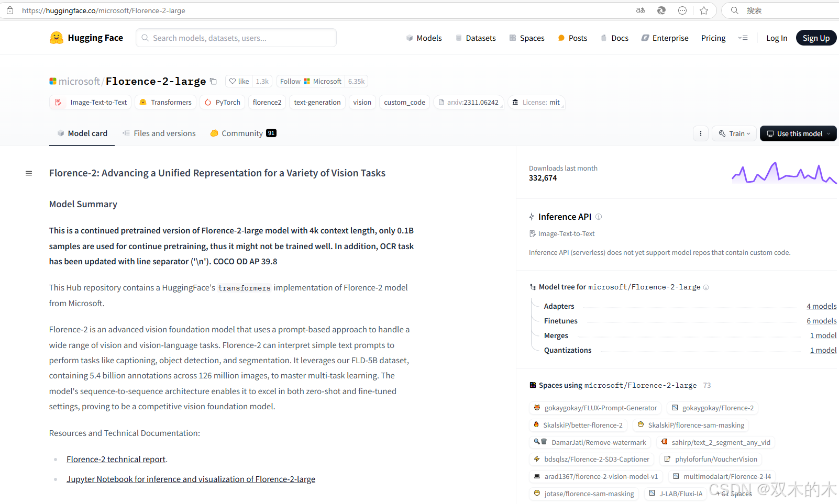Open Pricing in top navigation
The image size is (839, 504).
click(x=713, y=38)
